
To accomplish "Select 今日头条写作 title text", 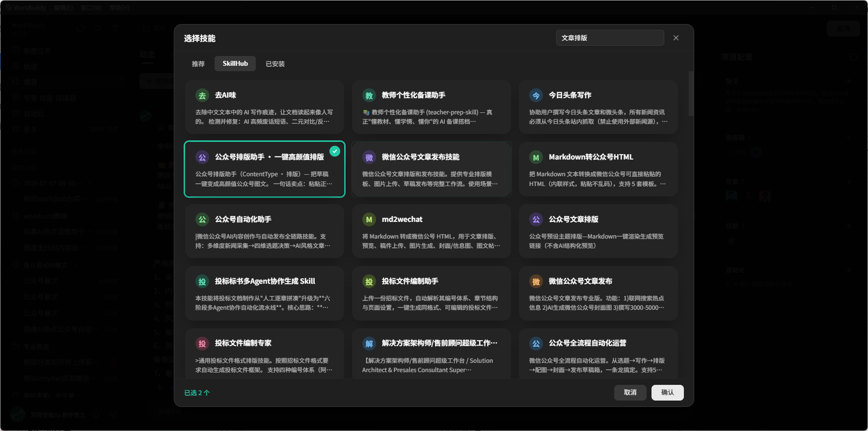I will click(570, 95).
